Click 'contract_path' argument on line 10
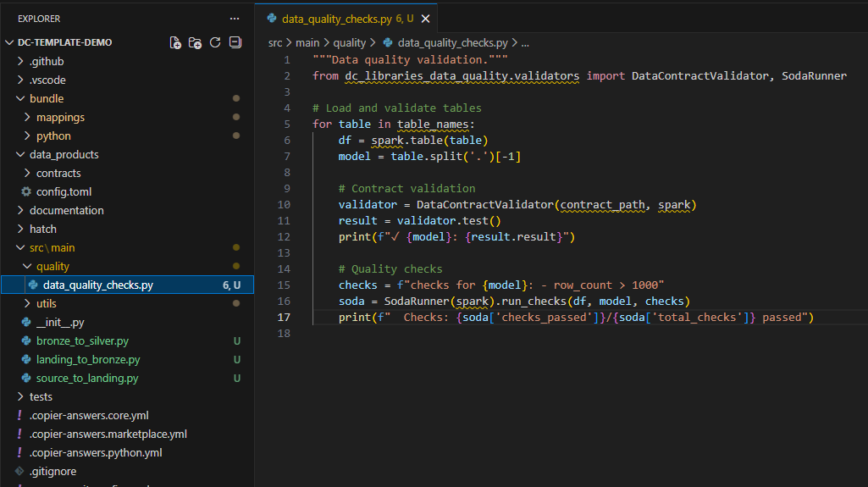868x487 pixels. (602, 205)
